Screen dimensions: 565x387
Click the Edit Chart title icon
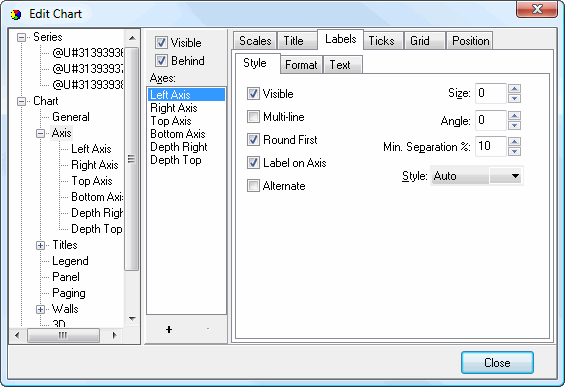click(x=16, y=15)
